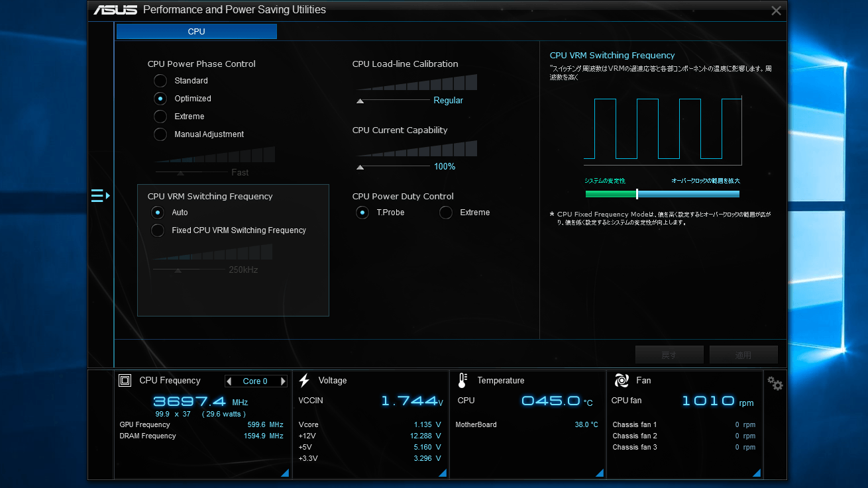The width and height of the screenshot is (868, 488).
Task: Click the CPU VRM Switching Frequency heading
Action: point(210,197)
